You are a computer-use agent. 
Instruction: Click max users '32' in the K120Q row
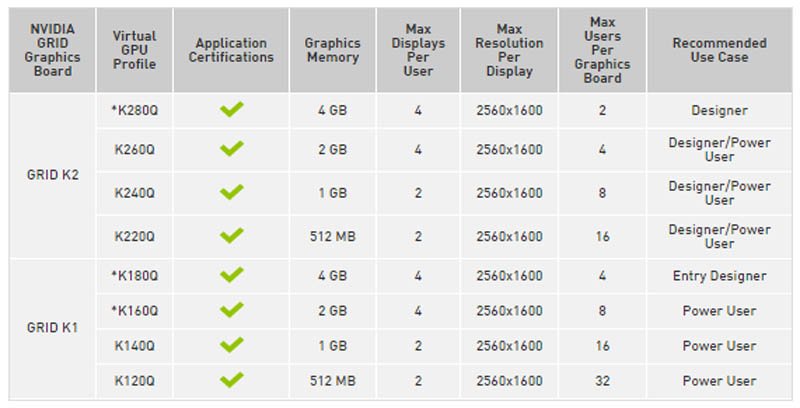[603, 381]
